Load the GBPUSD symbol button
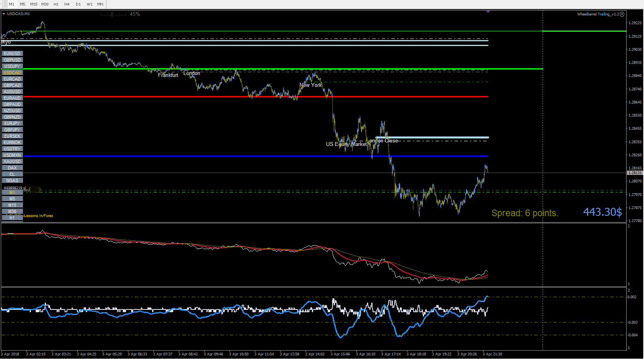 pyautogui.click(x=12, y=60)
